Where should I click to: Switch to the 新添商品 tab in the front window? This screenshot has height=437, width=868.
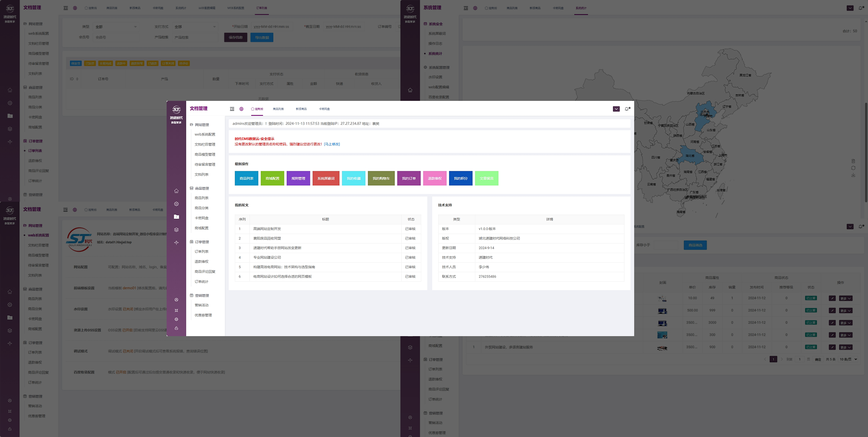click(301, 109)
